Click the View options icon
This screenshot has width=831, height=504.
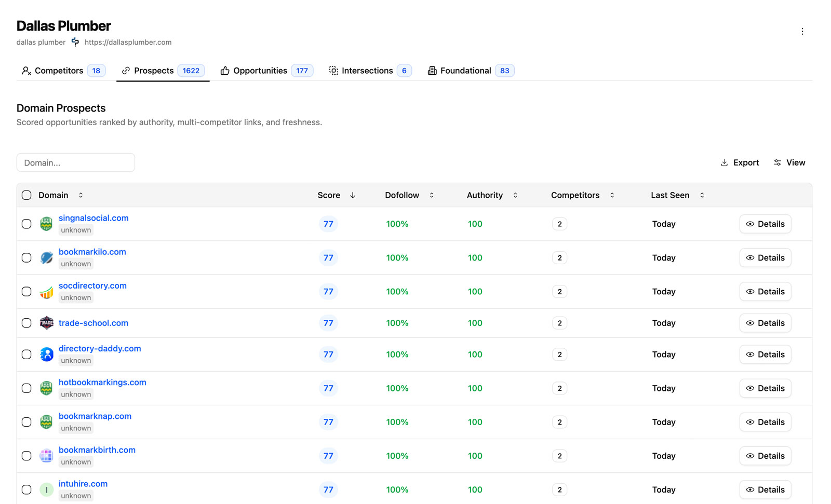777,162
